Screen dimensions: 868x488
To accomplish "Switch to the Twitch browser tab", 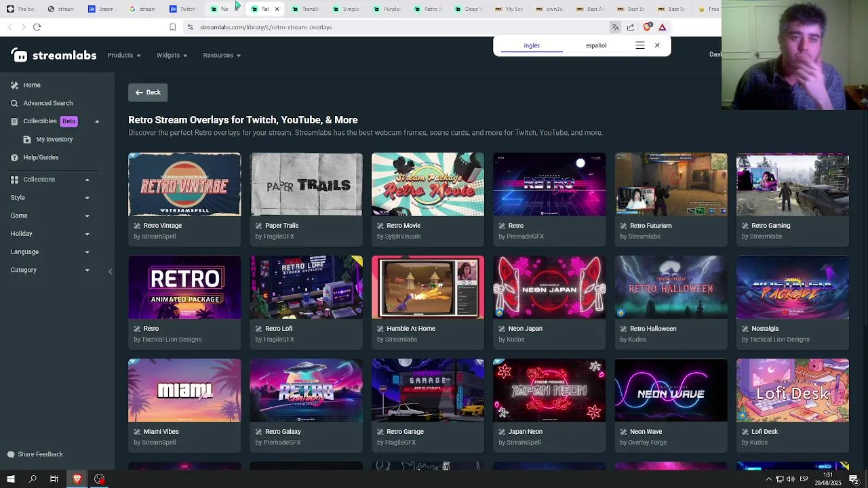I will coord(183,9).
